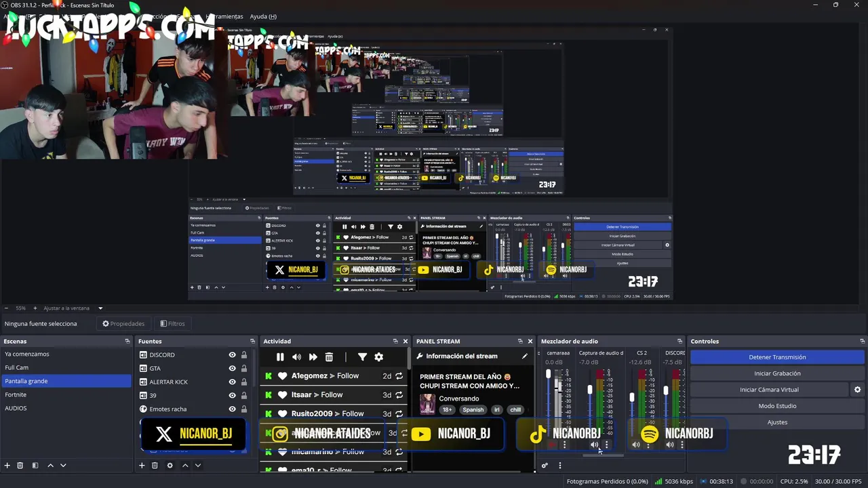Image resolution: width=868 pixels, height=488 pixels.
Task: Enable Modo Estudio
Action: point(777,406)
